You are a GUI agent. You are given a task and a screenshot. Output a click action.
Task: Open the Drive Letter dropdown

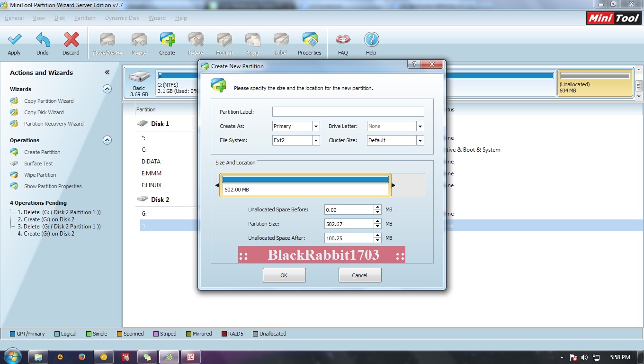[420, 126]
